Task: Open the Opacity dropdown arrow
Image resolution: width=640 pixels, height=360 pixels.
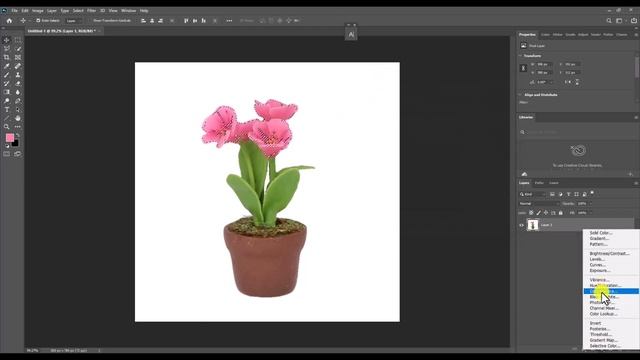Action: coord(590,203)
